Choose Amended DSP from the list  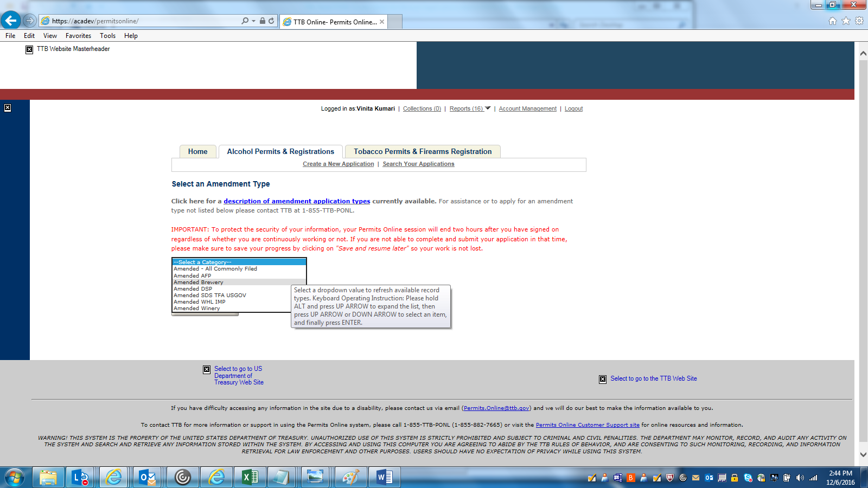(232, 288)
